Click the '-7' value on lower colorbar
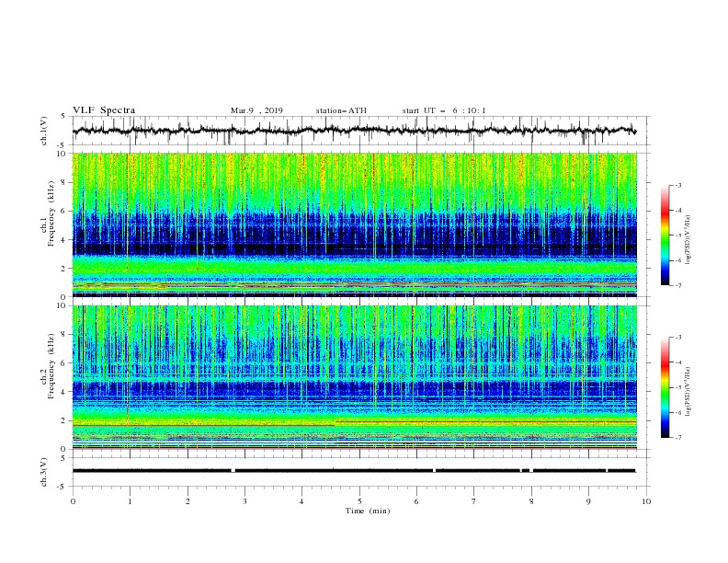Screen dimensions: 728x563 pos(677,438)
